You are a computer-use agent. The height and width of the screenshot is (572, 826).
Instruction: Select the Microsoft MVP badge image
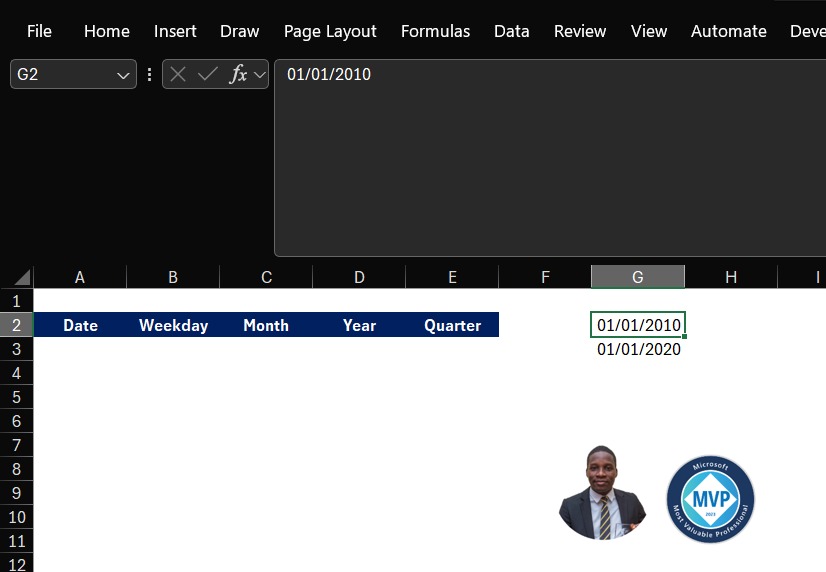(710, 499)
